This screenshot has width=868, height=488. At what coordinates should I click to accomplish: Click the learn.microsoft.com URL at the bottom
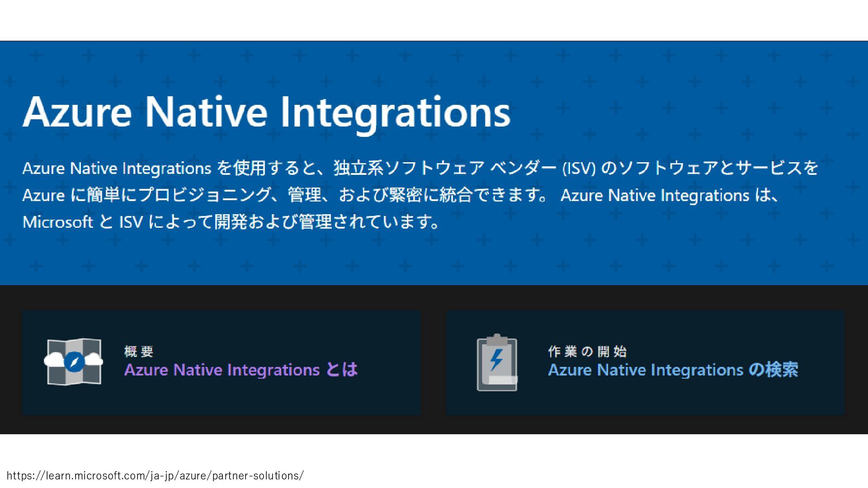[155, 475]
